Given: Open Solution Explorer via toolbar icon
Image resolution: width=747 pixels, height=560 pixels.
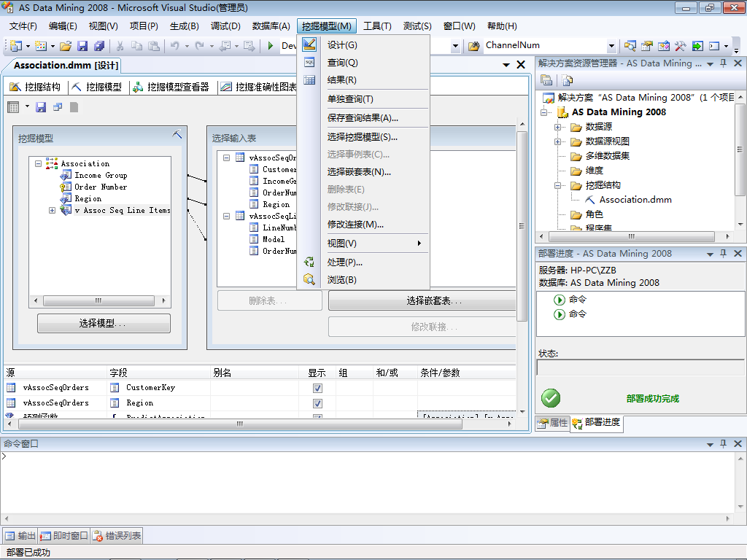Looking at the screenshot, I should (630, 46).
